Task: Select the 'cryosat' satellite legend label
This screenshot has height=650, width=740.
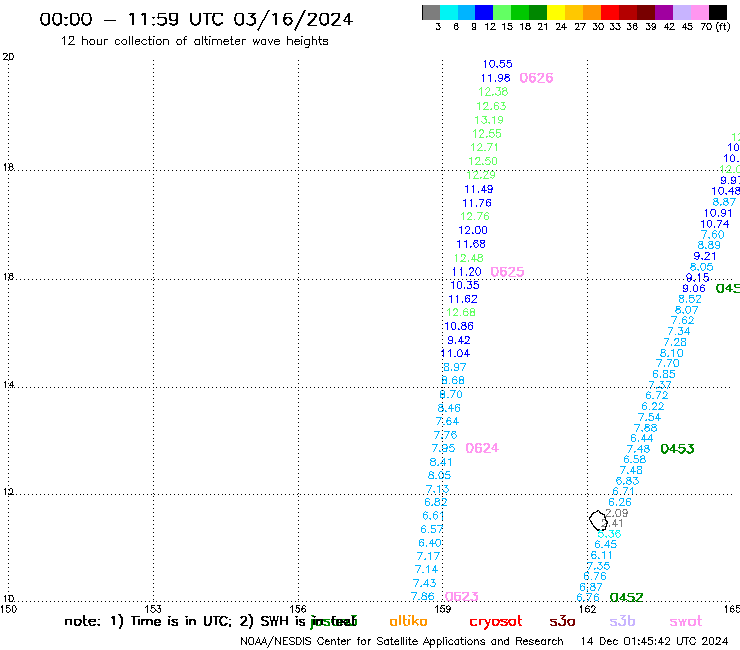Action: (x=496, y=622)
